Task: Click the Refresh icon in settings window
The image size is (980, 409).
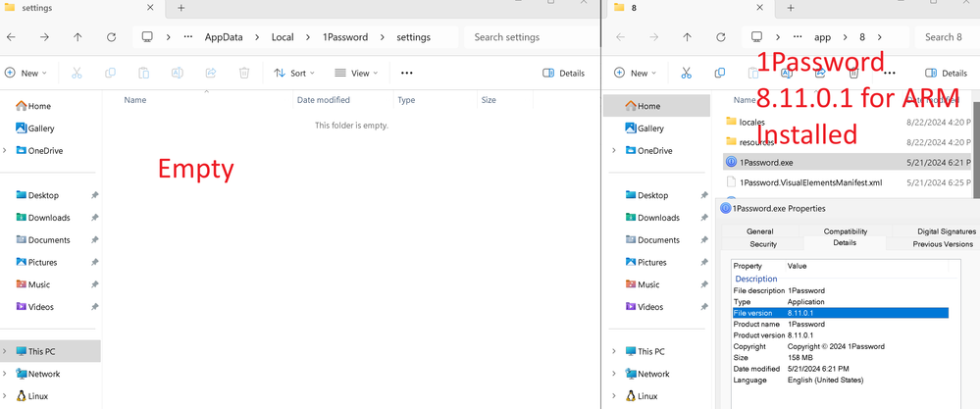Action: tap(111, 37)
